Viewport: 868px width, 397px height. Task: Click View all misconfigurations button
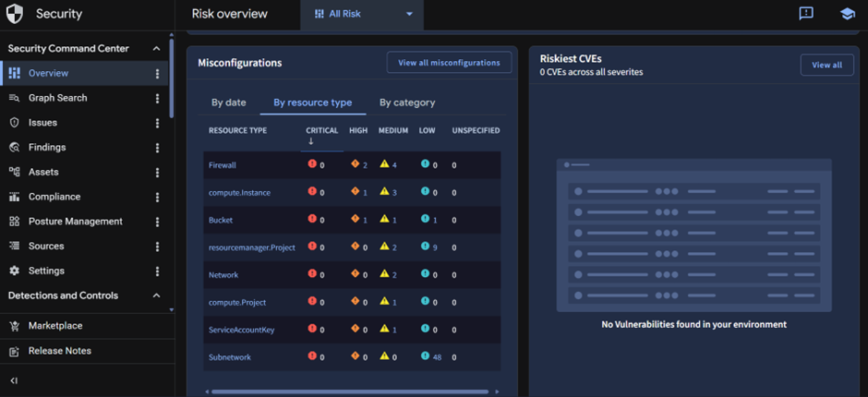tap(449, 63)
